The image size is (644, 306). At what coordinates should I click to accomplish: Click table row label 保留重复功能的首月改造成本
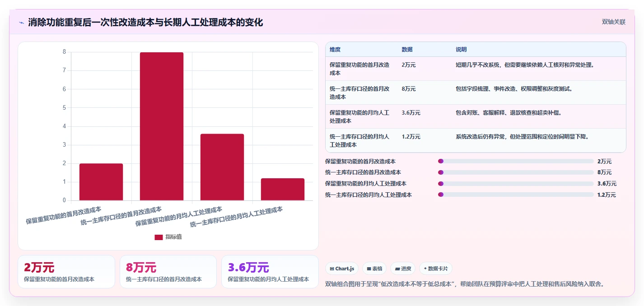359,69
